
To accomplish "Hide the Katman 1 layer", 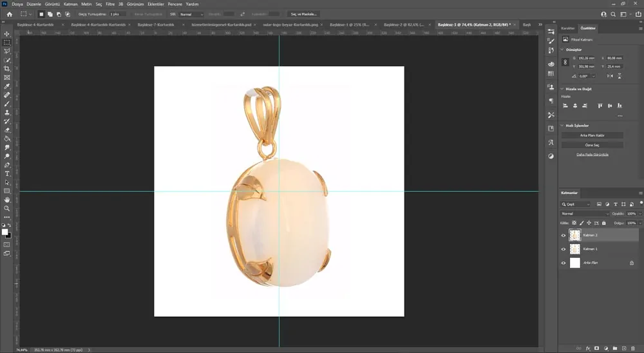I will 563,249.
